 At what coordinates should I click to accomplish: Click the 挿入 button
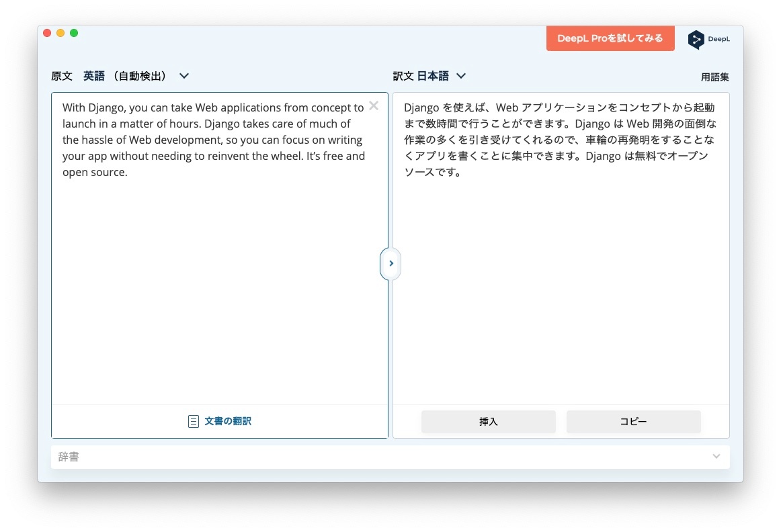(488, 422)
